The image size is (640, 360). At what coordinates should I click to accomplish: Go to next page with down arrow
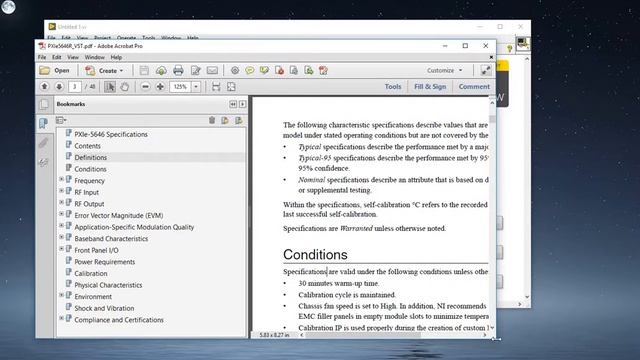59,87
